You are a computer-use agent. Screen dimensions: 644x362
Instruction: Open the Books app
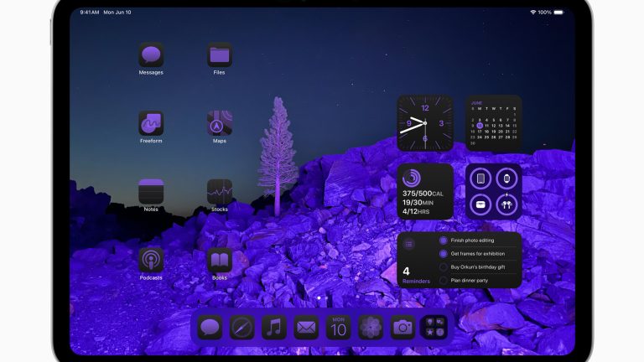pos(220,261)
